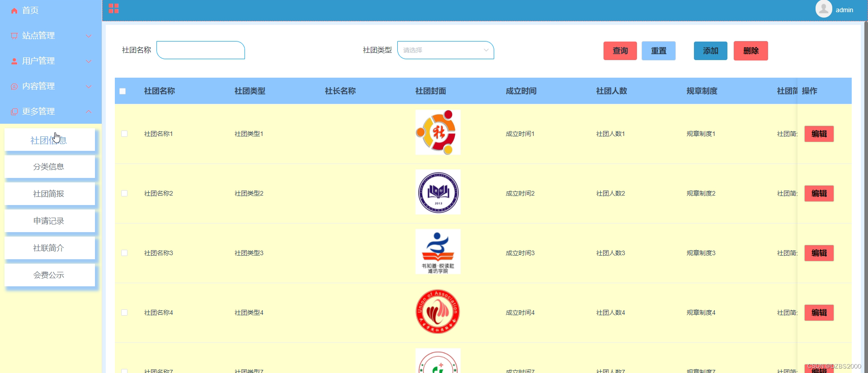Go to 首页 in sidebar
Viewport: 868px width, 373px height.
[30, 10]
